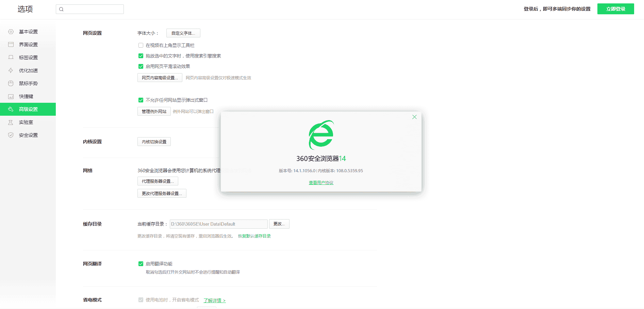Close the 360安全浏览器 about dialog
The width and height of the screenshot is (644, 309).
414,117
